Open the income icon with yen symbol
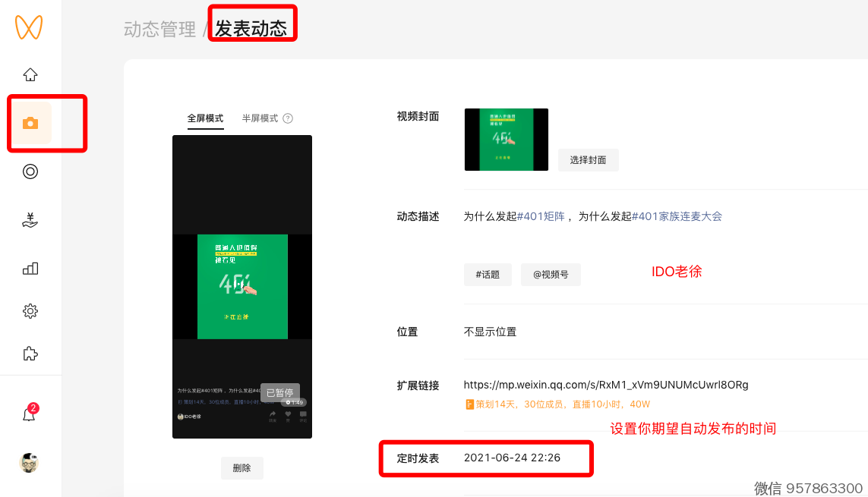The width and height of the screenshot is (868, 497). click(30, 220)
